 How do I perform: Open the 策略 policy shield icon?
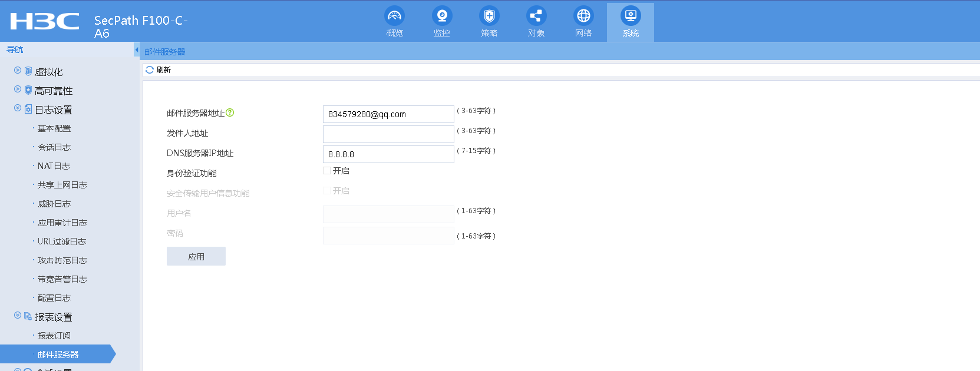coord(489,16)
